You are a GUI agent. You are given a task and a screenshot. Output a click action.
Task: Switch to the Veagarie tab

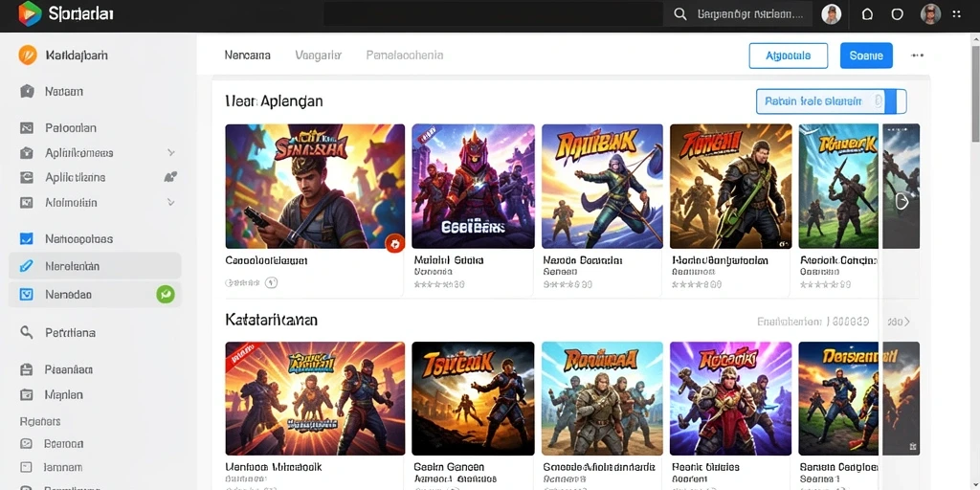318,55
